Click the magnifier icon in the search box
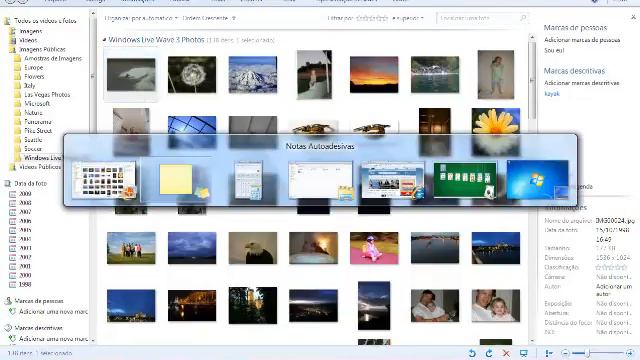The image size is (640, 360). [x=523, y=18]
